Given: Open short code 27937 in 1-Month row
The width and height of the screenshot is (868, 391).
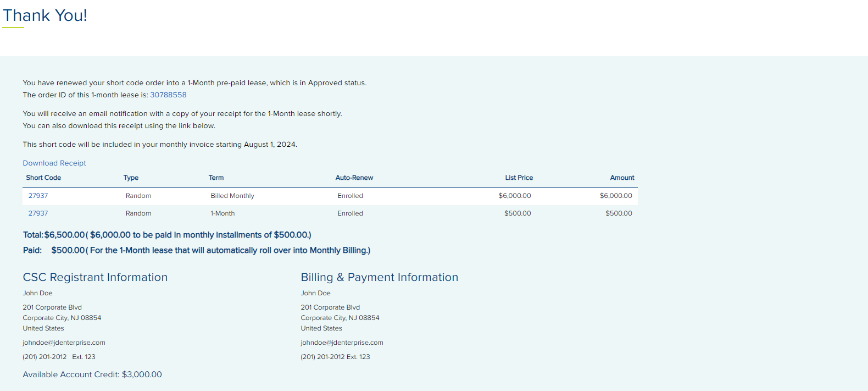Looking at the screenshot, I should pyautogui.click(x=38, y=213).
